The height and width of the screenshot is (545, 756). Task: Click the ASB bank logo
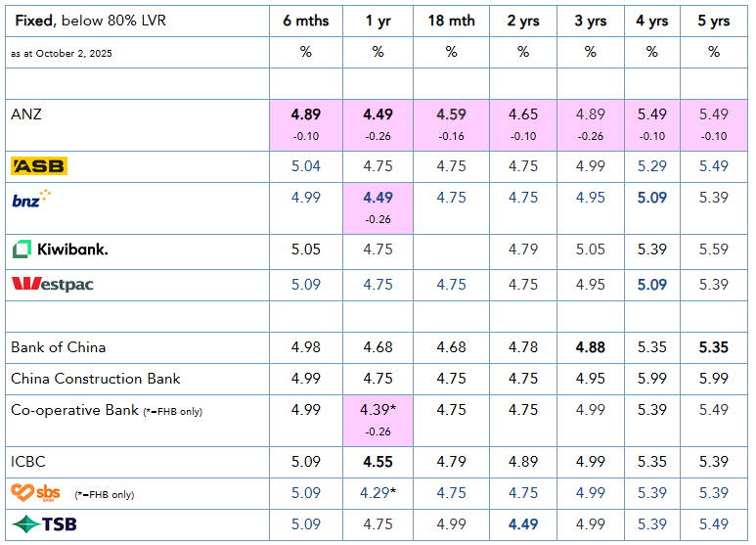coord(39,166)
